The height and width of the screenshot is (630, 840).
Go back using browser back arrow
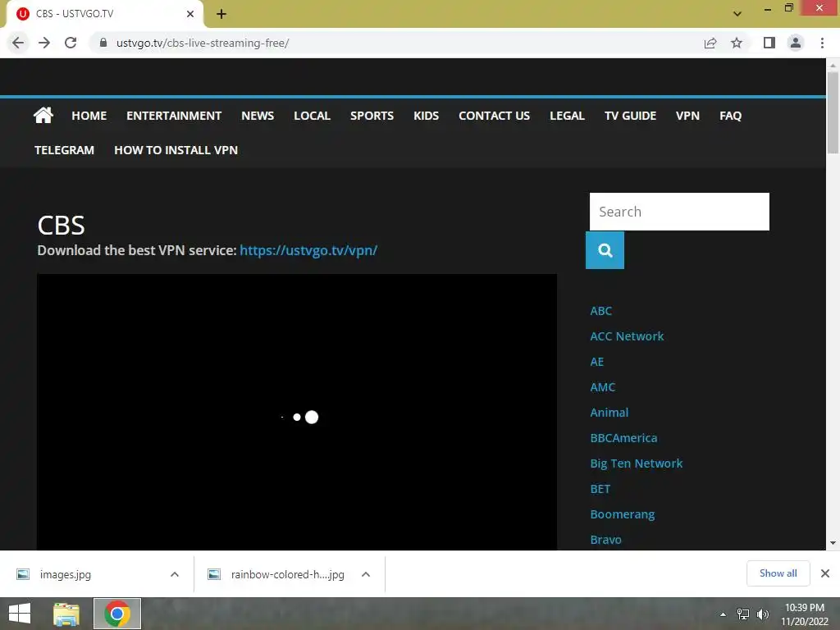pyautogui.click(x=18, y=43)
